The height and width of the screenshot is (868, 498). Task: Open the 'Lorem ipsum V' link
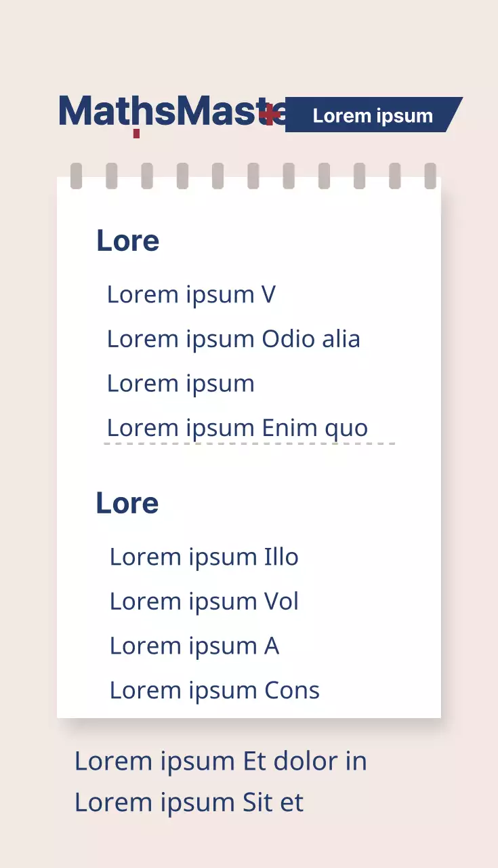(x=191, y=294)
